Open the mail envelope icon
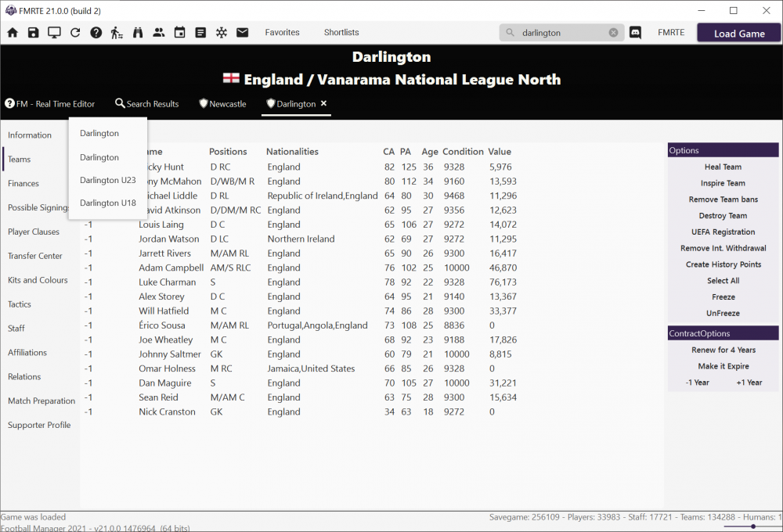Viewport: 783px width, 532px height. click(242, 33)
